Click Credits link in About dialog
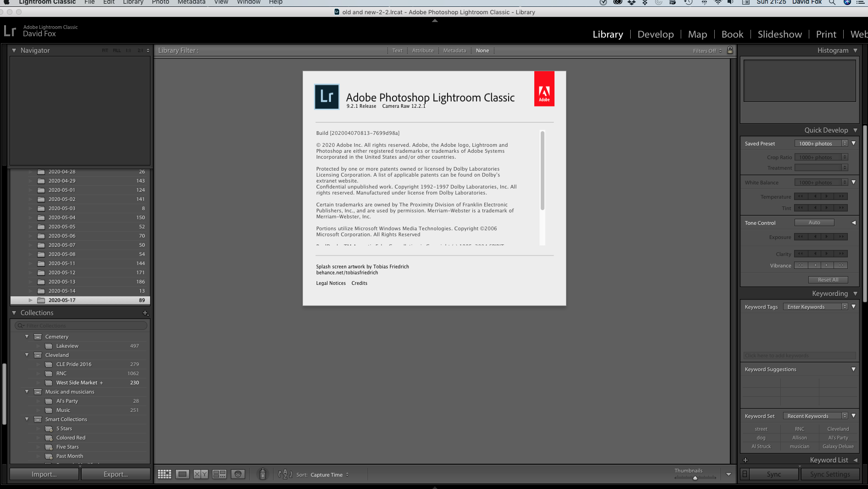Screen dimensions: 868x489 (359, 283)
